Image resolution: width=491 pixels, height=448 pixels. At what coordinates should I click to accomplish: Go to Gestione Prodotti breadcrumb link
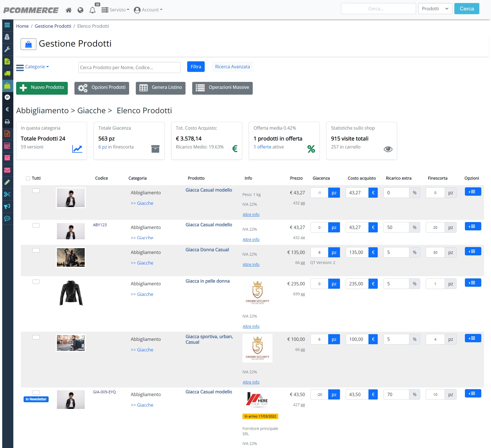click(53, 26)
